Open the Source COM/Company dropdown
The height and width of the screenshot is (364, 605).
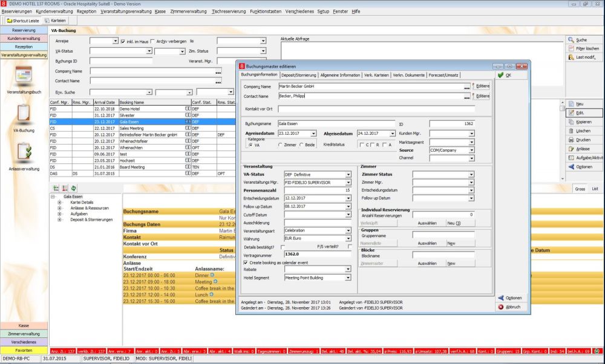point(471,151)
